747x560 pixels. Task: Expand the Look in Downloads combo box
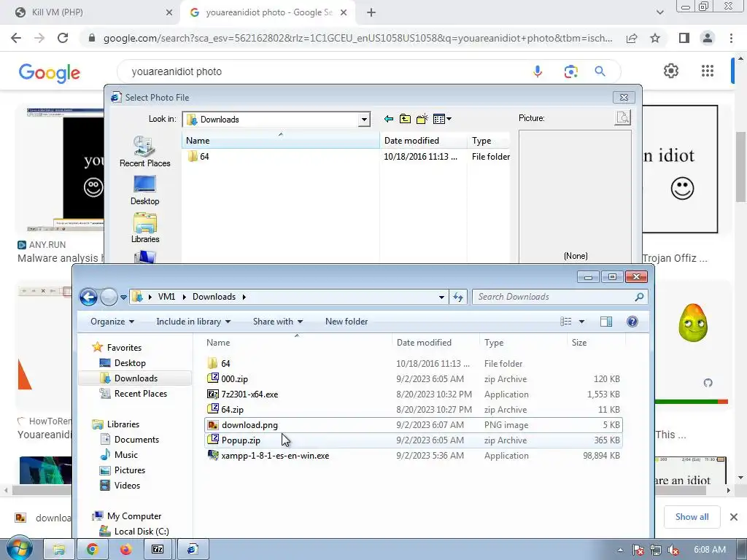[x=364, y=119]
